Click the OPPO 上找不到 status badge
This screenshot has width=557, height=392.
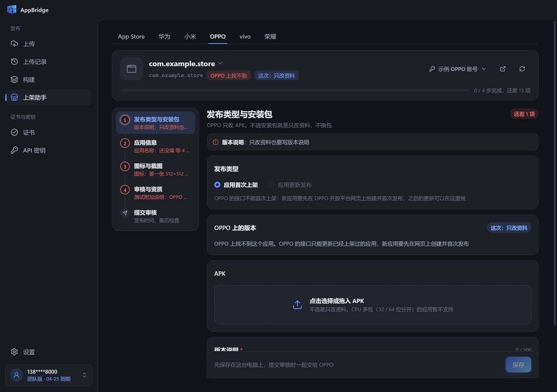point(229,76)
